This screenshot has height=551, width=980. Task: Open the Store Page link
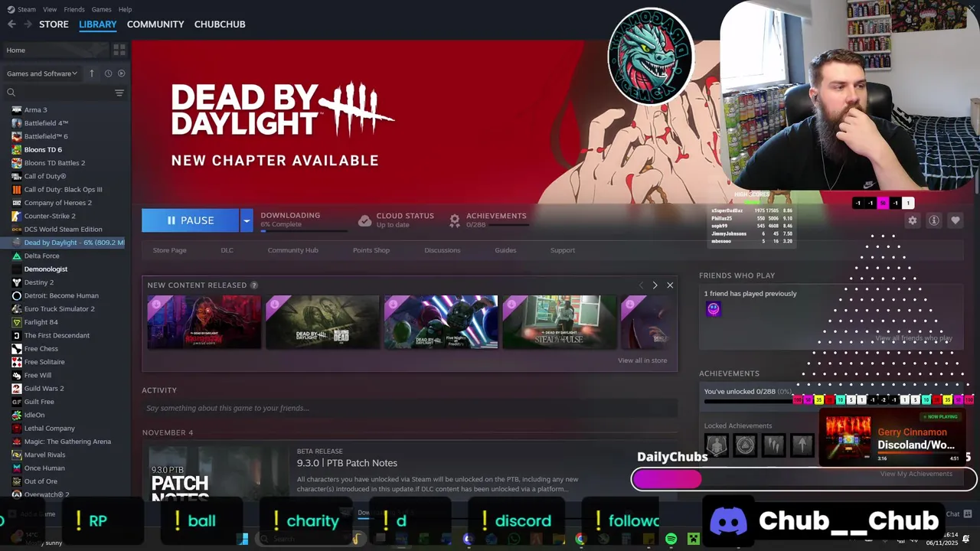(x=169, y=250)
